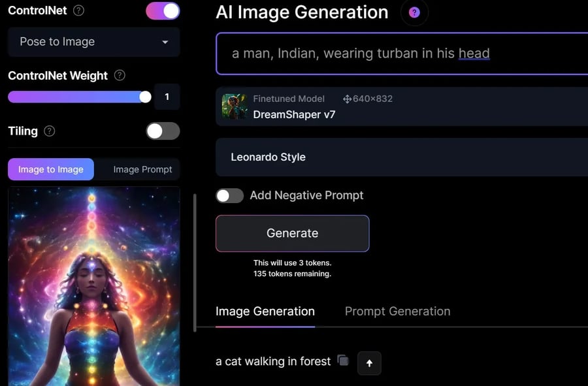Click the DreamShaper v7 model thumbnail
This screenshot has height=386, width=588.
coord(234,106)
